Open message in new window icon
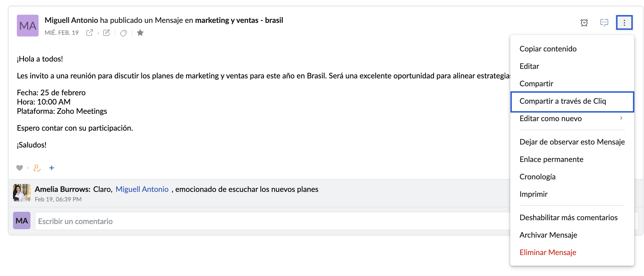 click(90, 33)
